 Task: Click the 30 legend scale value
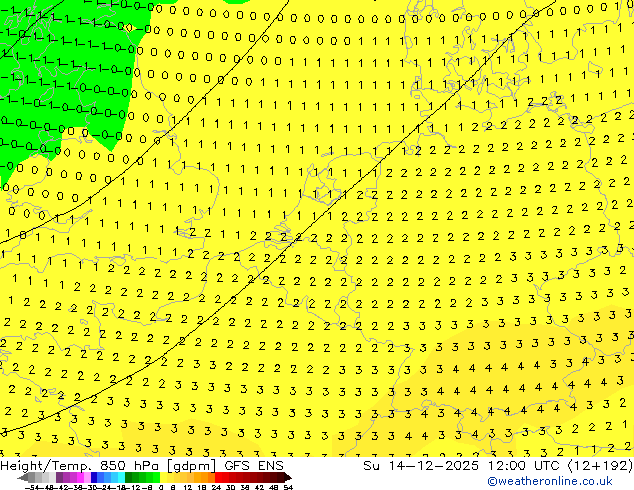pyautogui.click(x=230, y=487)
